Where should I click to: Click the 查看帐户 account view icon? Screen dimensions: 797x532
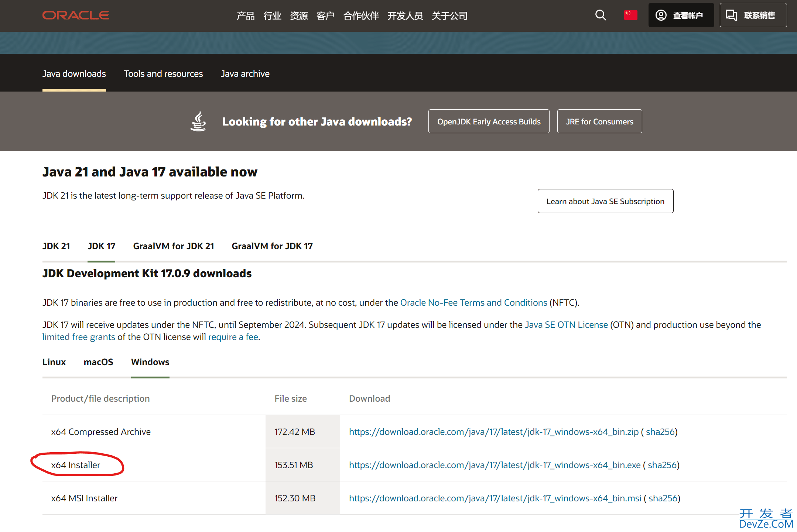(661, 14)
